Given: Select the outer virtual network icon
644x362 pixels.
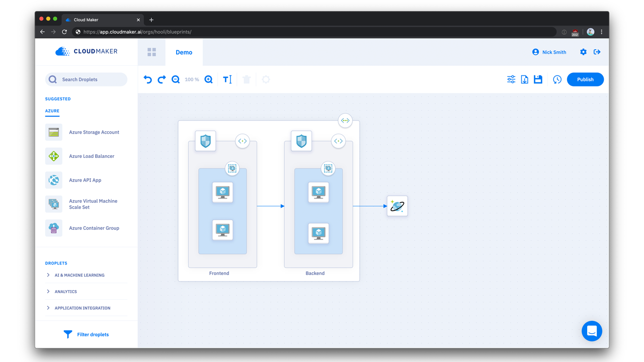Looking at the screenshot, I should tap(345, 121).
